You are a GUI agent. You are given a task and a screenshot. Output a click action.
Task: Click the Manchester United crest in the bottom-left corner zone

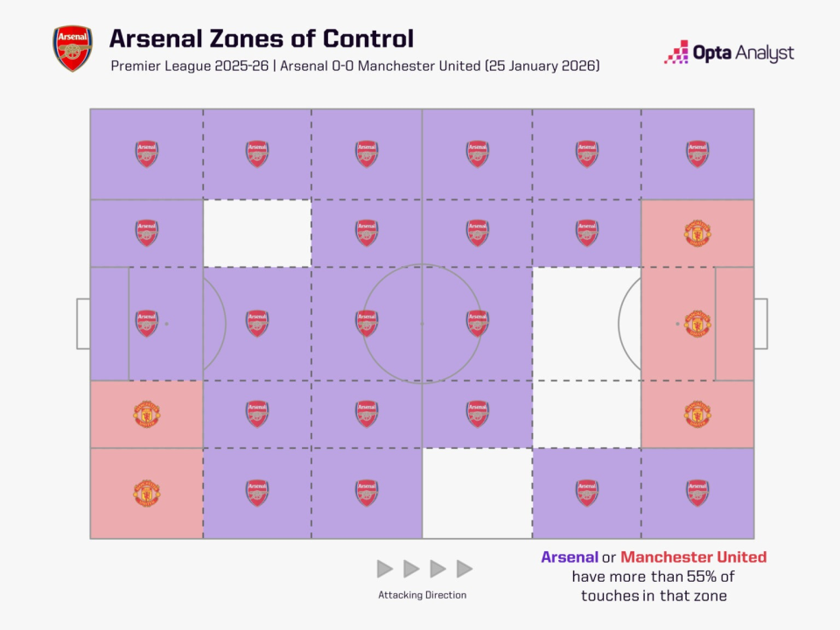pyautogui.click(x=146, y=493)
